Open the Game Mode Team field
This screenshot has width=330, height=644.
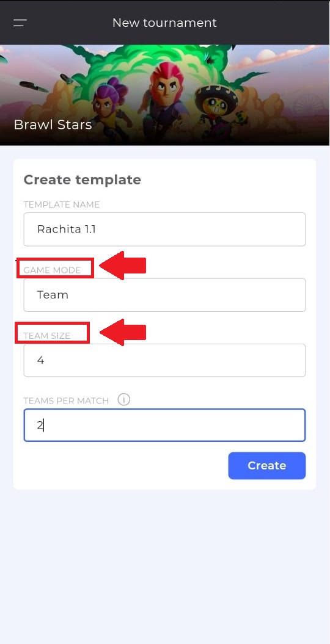(164, 295)
